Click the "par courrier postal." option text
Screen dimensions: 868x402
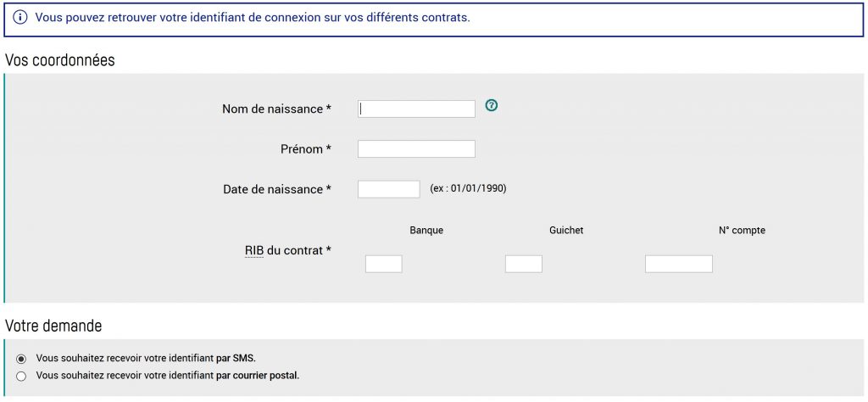258,376
